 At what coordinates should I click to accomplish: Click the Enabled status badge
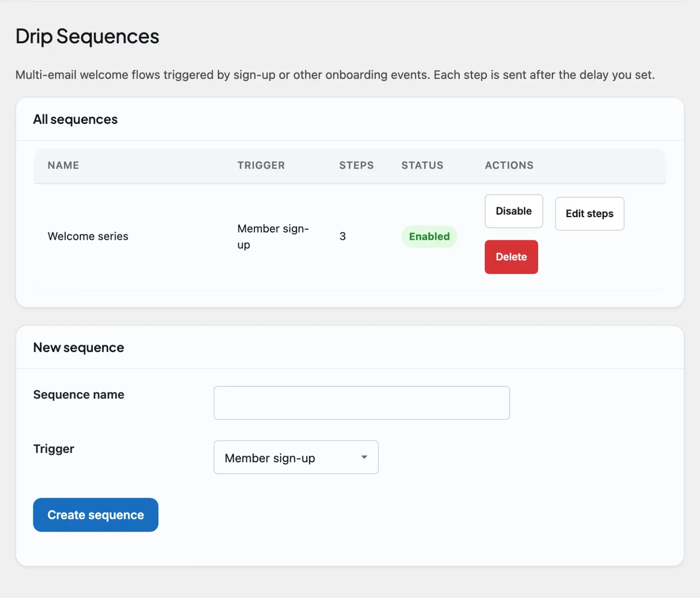coord(429,236)
